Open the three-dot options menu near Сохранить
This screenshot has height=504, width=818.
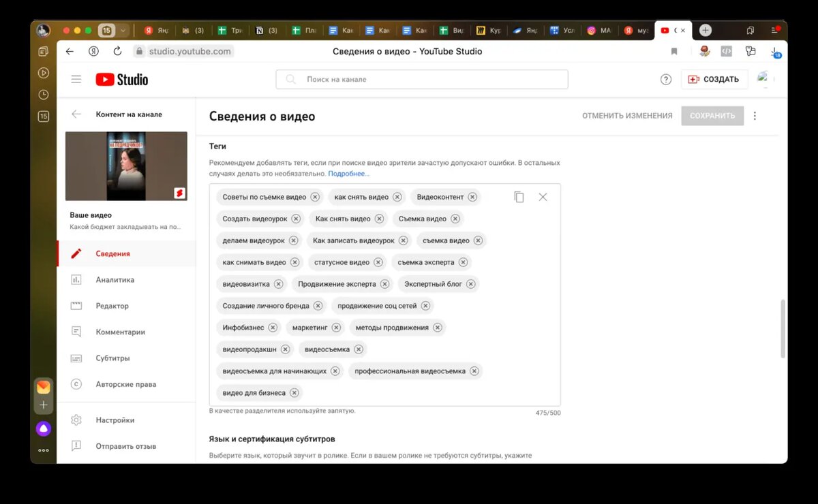(x=755, y=116)
